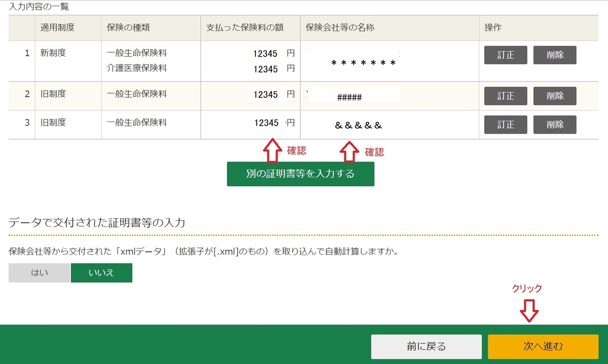
Task: Select はい for importing xml data
Action: click(x=39, y=272)
